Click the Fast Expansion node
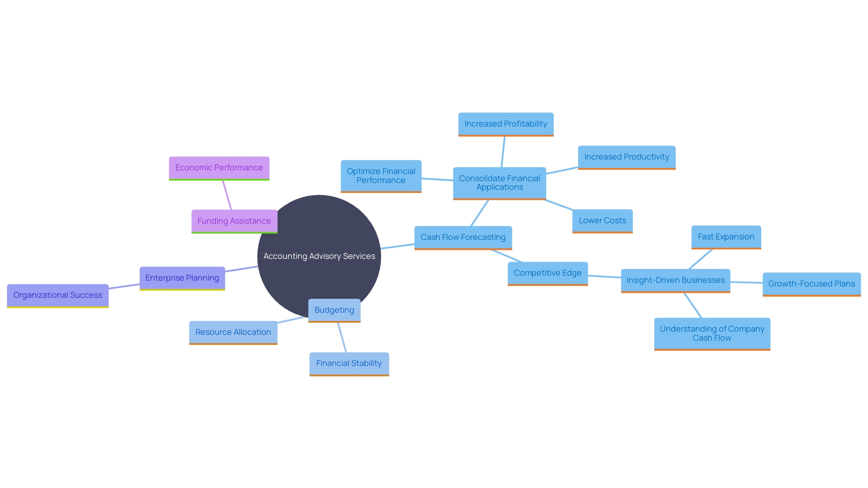 click(728, 237)
